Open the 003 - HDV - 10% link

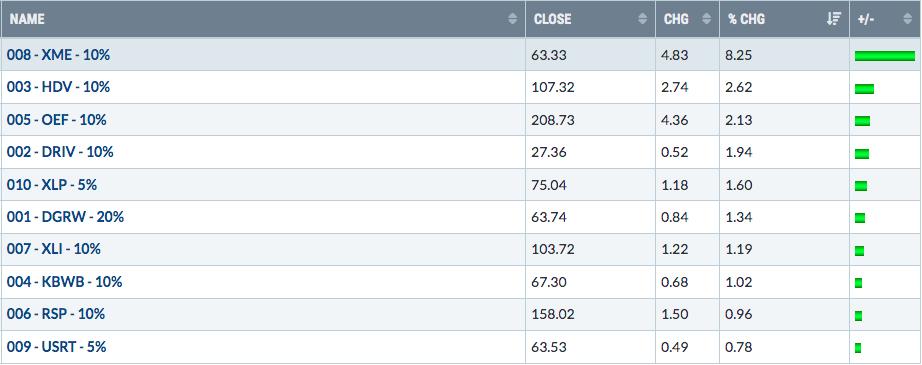(58, 87)
